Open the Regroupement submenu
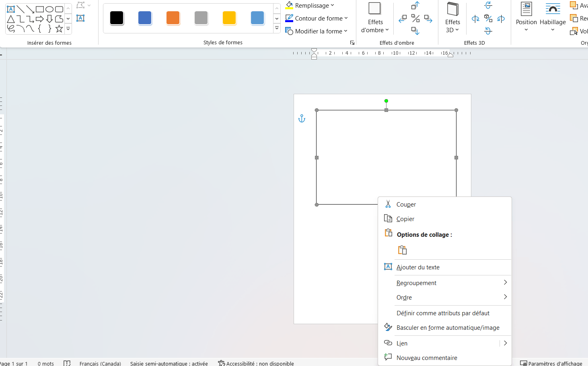Image resolution: width=588 pixels, height=366 pixels. coord(445,283)
